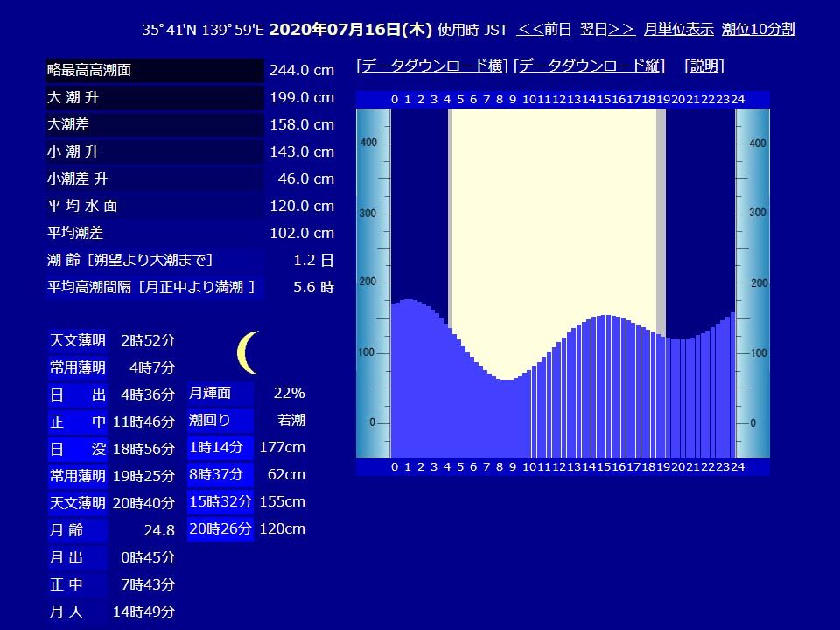Click the value 244.0 cm

point(302,70)
